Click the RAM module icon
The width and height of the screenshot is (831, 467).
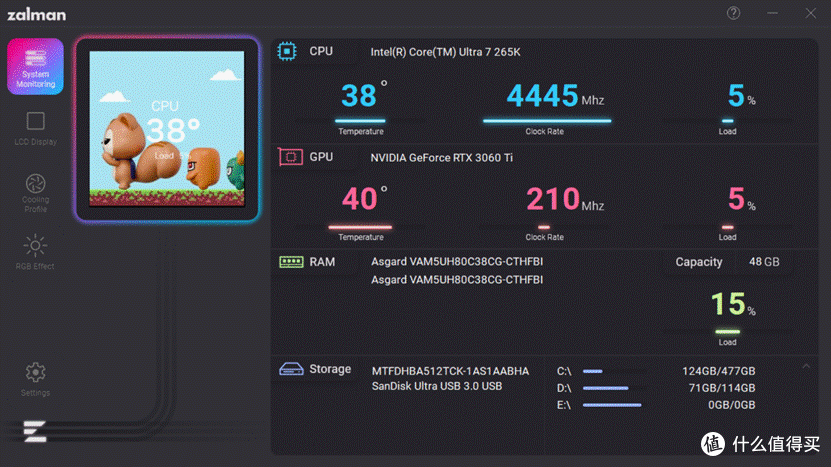[x=291, y=262]
